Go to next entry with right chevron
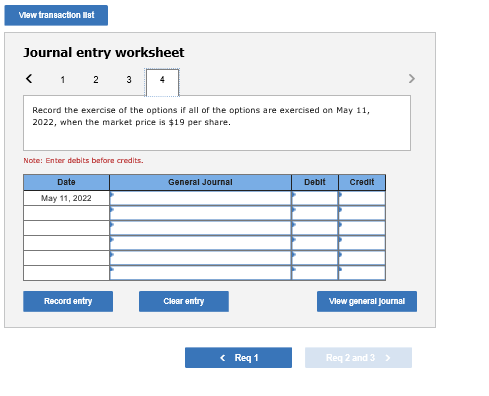Image resolution: width=489 pixels, height=396 pixels. point(412,79)
